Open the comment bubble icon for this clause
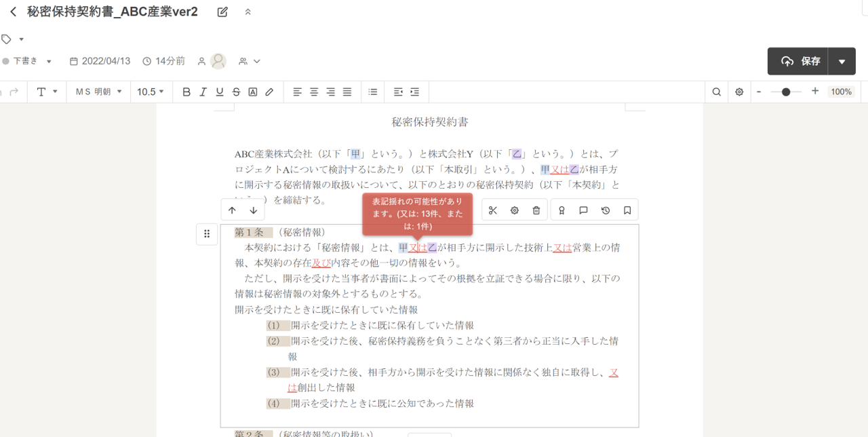The image size is (868, 437). 583,210
